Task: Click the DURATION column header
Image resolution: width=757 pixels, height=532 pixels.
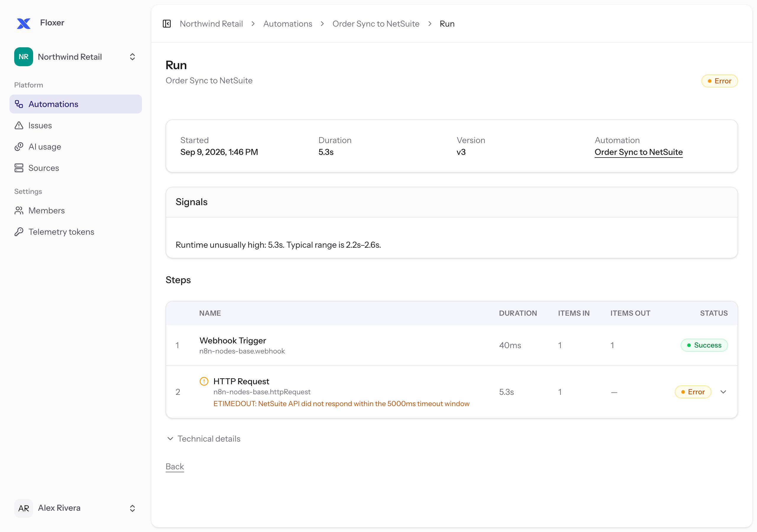Action: pos(518,313)
